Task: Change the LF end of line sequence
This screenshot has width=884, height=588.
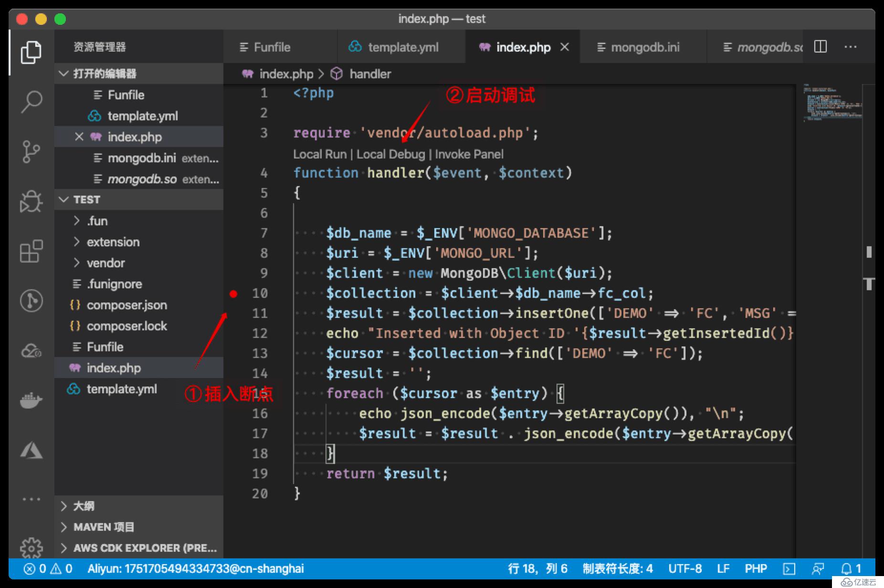Action: coord(723,568)
